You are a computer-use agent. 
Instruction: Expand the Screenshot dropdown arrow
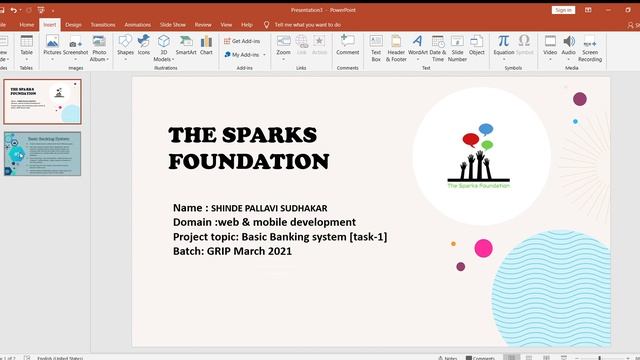[76, 60]
